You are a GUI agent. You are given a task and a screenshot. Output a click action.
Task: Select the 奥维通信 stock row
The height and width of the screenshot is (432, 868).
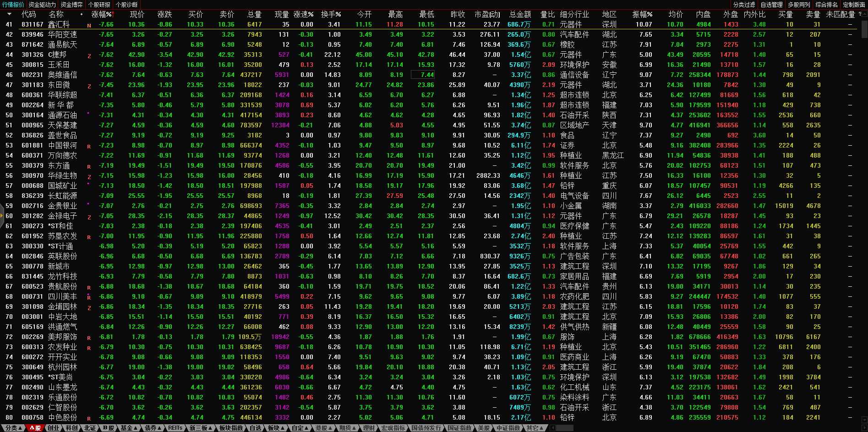(62, 75)
